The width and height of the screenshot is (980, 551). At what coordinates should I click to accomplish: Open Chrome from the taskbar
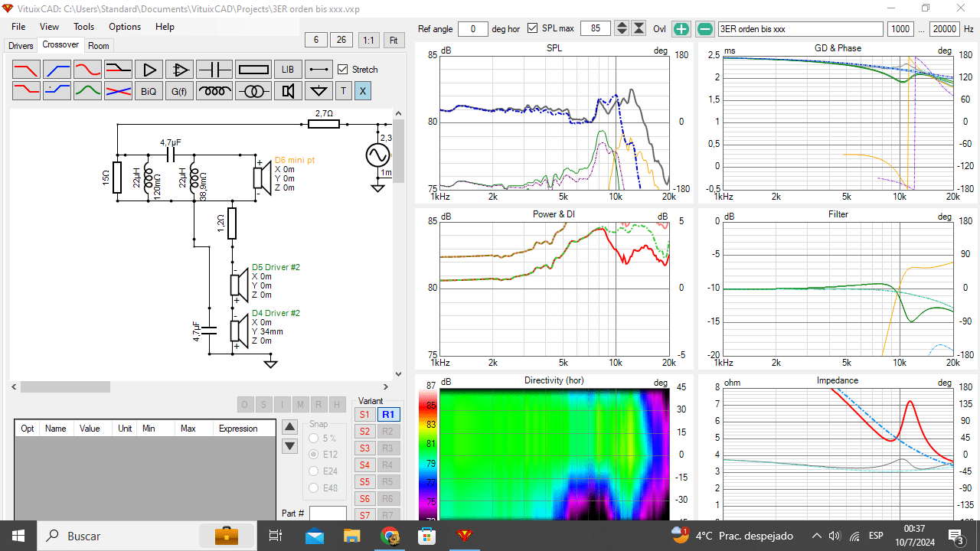point(390,536)
